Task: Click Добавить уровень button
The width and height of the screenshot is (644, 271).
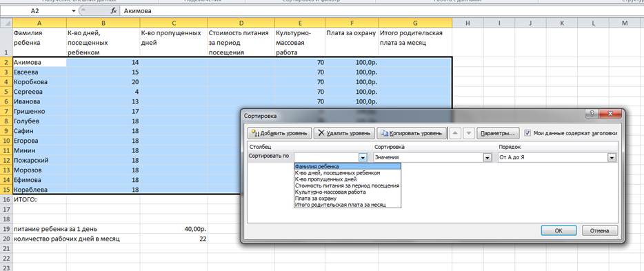Action: pyautogui.click(x=280, y=133)
